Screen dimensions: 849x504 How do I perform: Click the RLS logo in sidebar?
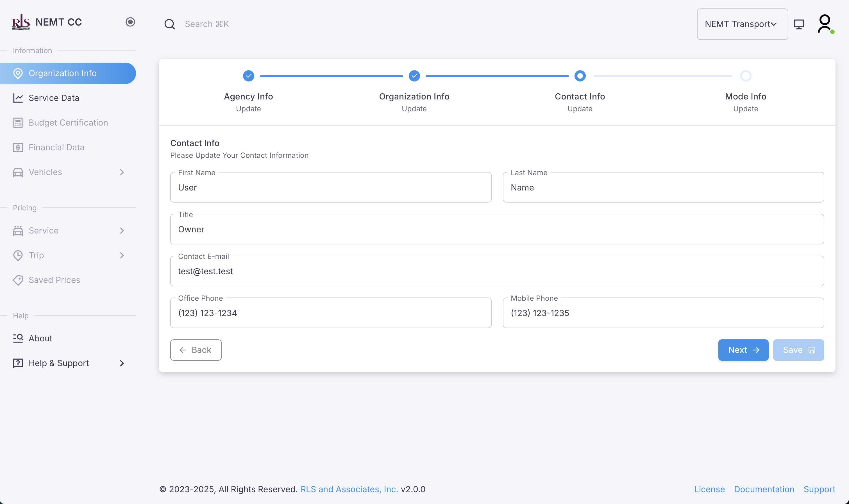tap(21, 22)
